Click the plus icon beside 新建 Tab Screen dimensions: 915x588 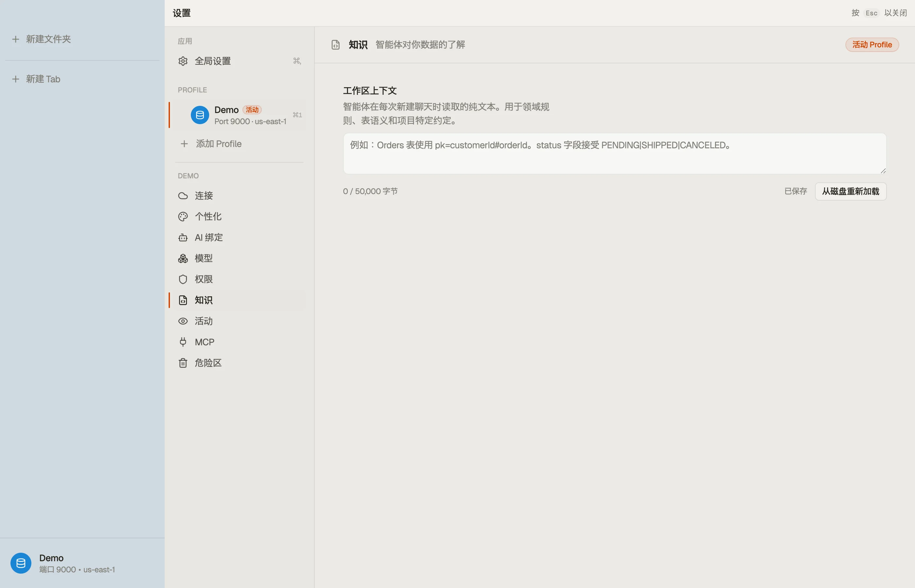point(16,79)
